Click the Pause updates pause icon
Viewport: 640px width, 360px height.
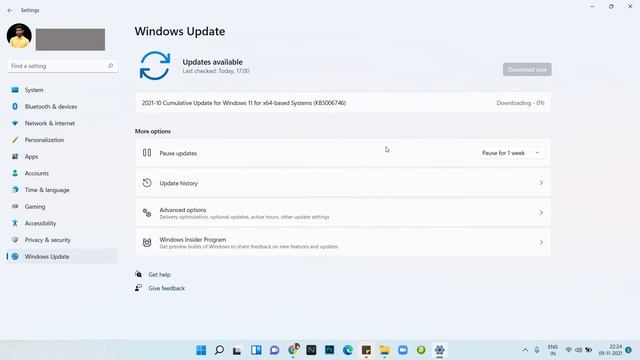(x=147, y=153)
